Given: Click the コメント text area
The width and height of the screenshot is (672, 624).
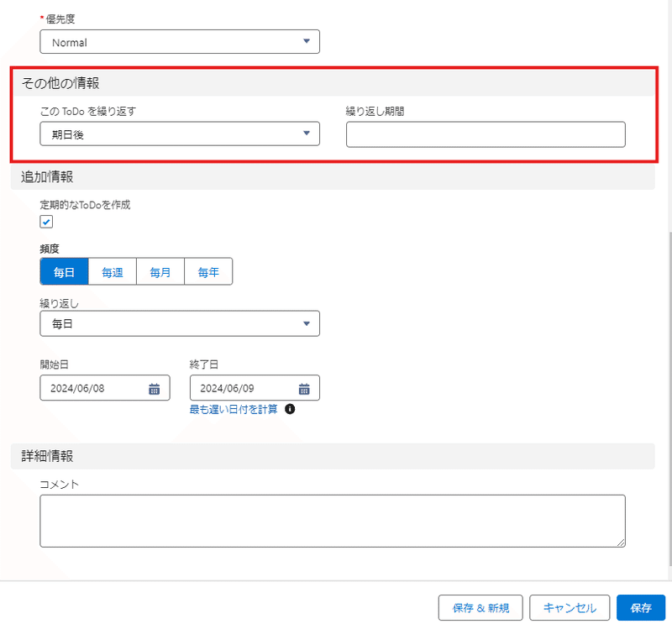Looking at the screenshot, I should [333, 521].
